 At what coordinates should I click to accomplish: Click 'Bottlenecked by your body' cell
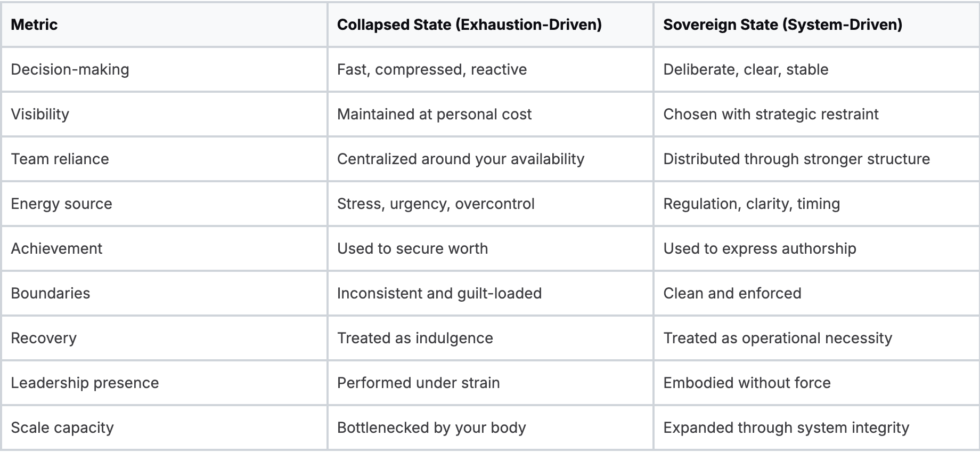point(431,427)
